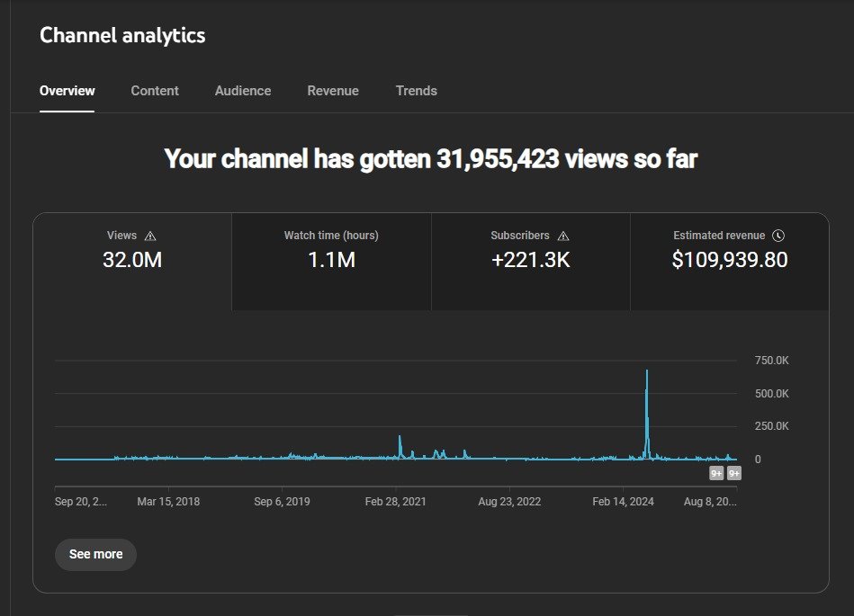Click the 750.0K axis label
Viewport: 854px width, 616px height.
[771, 361]
